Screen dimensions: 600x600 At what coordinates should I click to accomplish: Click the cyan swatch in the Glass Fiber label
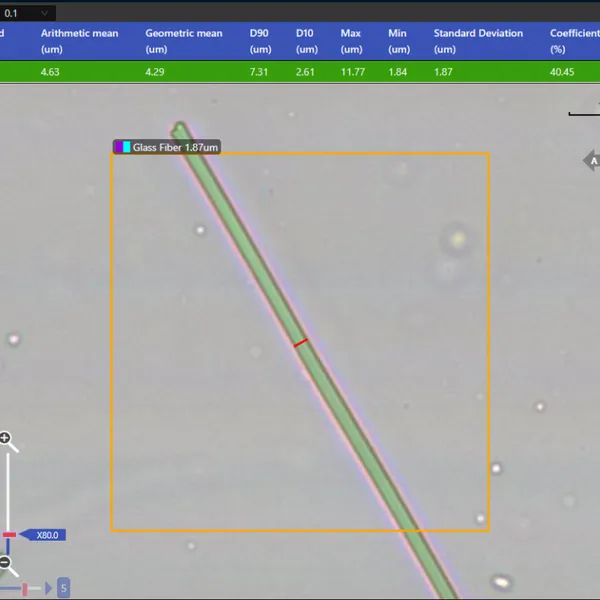[x=127, y=147]
